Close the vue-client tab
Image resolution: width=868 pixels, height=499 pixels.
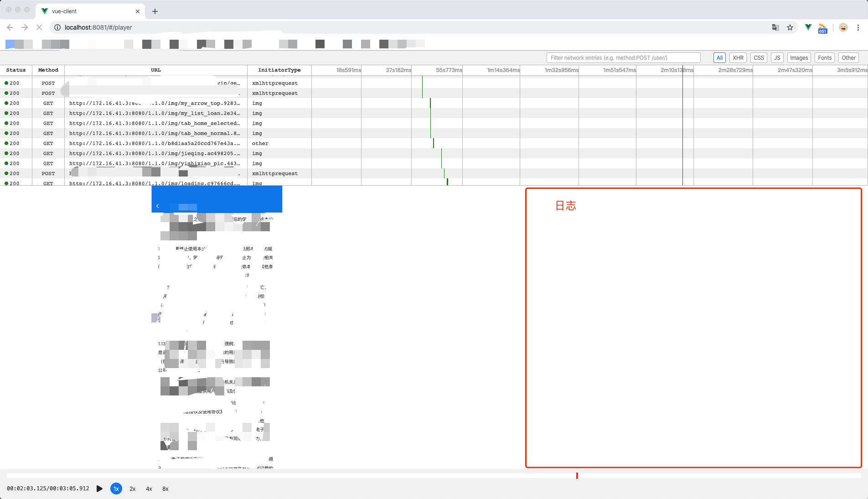coord(138,11)
